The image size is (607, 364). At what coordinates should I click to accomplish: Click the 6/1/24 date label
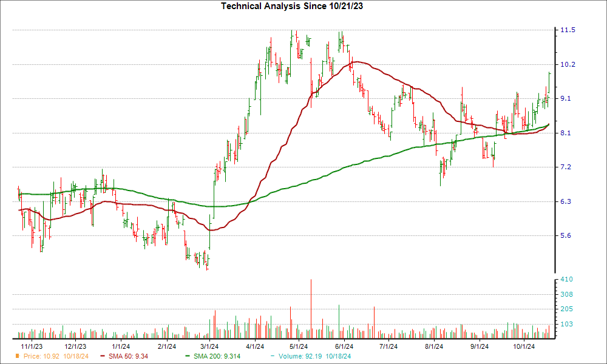(344, 346)
